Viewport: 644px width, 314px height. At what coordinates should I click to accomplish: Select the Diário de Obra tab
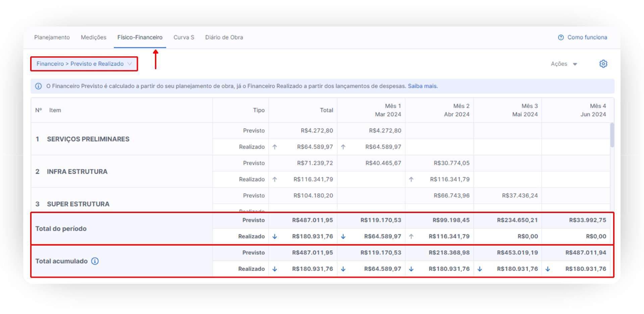[224, 37]
